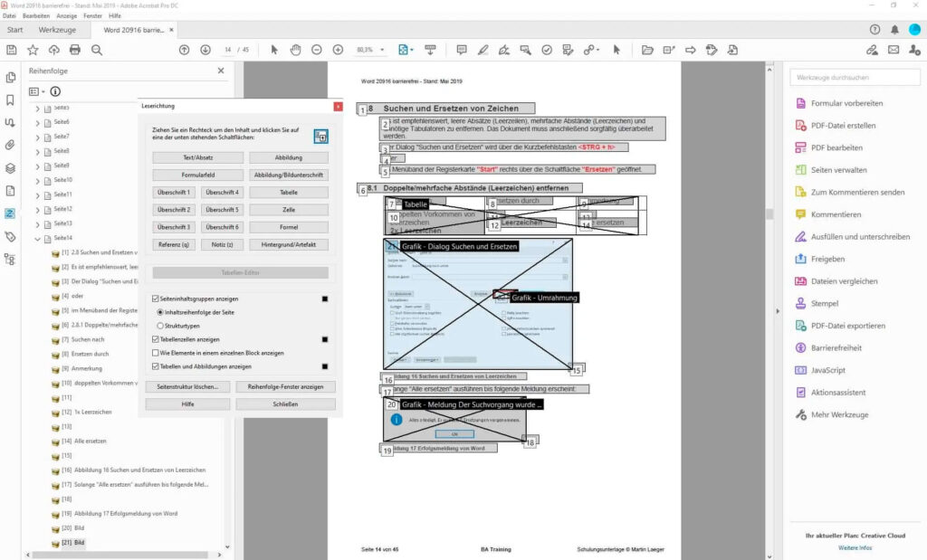Switch to the Werkzeuge tab
This screenshot has width=927, height=560.
[x=57, y=30]
